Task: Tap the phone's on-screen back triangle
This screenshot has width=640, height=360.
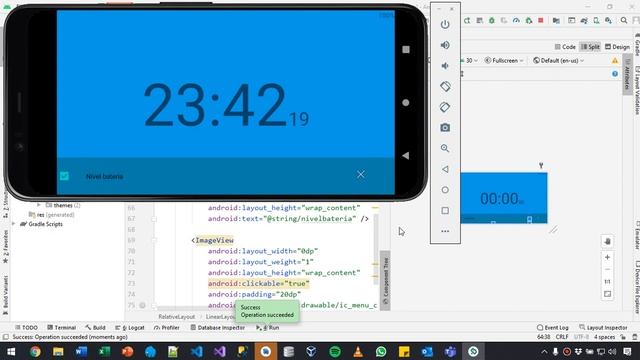Action: pyautogui.click(x=405, y=156)
